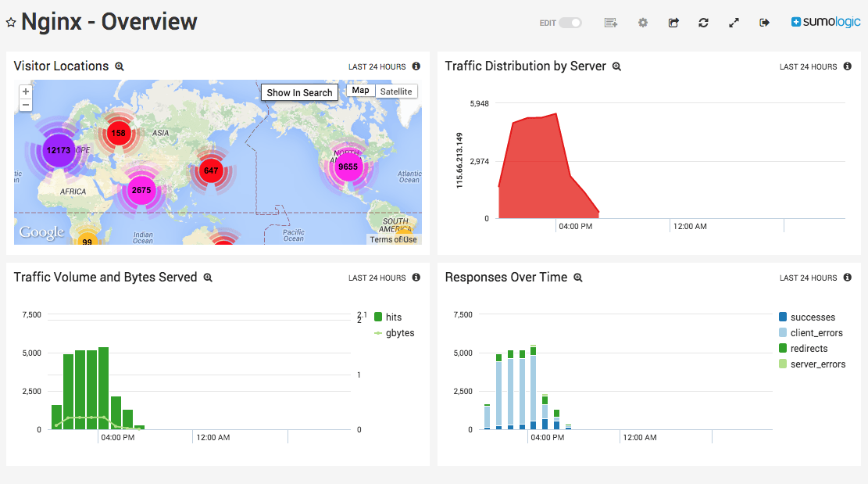Open Responses Over Time magnifier icon
This screenshot has height=484, width=868.
(578, 278)
